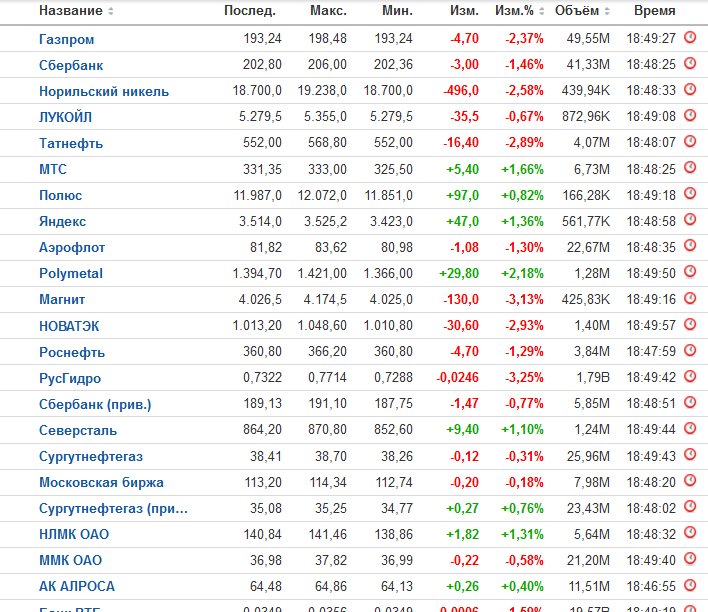Click the clock icon in the Сбербанк row
The height and width of the screenshot is (612, 708).
[690, 63]
